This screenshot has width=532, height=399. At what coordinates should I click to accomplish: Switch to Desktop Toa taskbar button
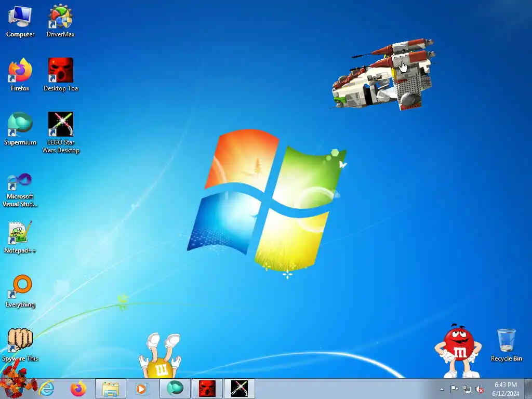click(x=207, y=389)
